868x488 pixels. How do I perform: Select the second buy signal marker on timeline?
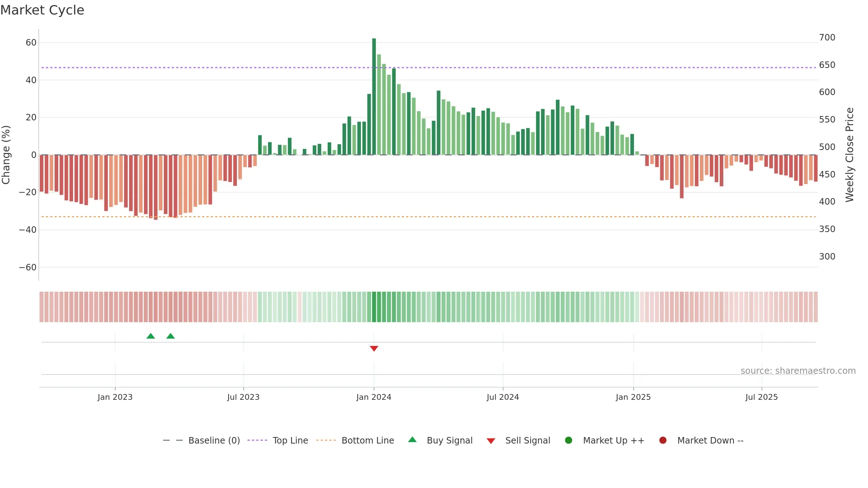[x=171, y=336]
